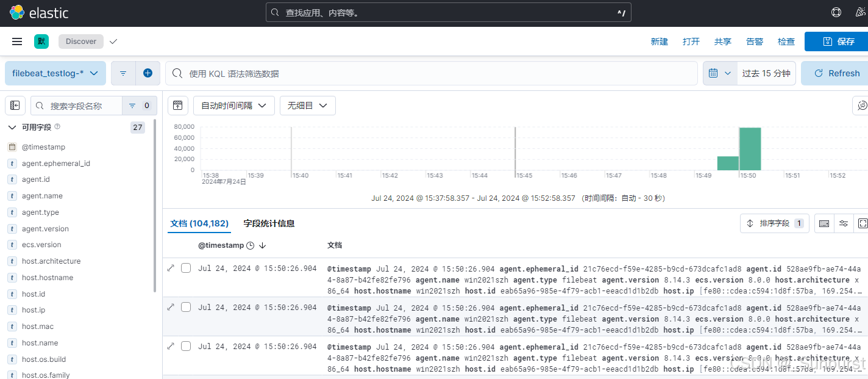Click inside the KQL query input field
Screen dimensions: 868x379
click(427, 73)
